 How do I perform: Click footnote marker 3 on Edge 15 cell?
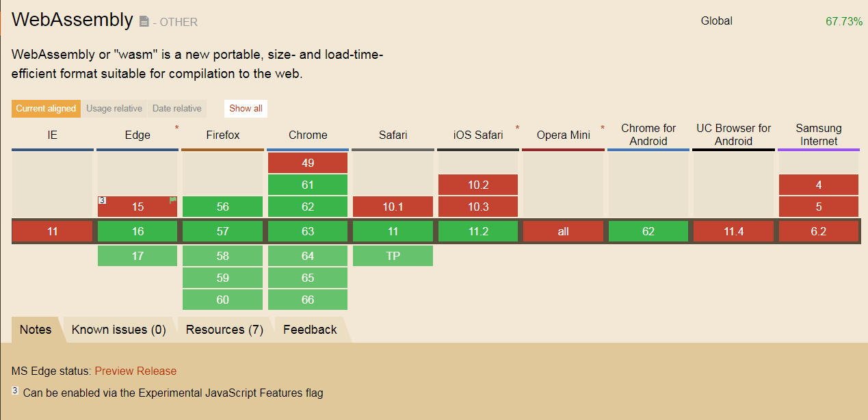[101, 200]
